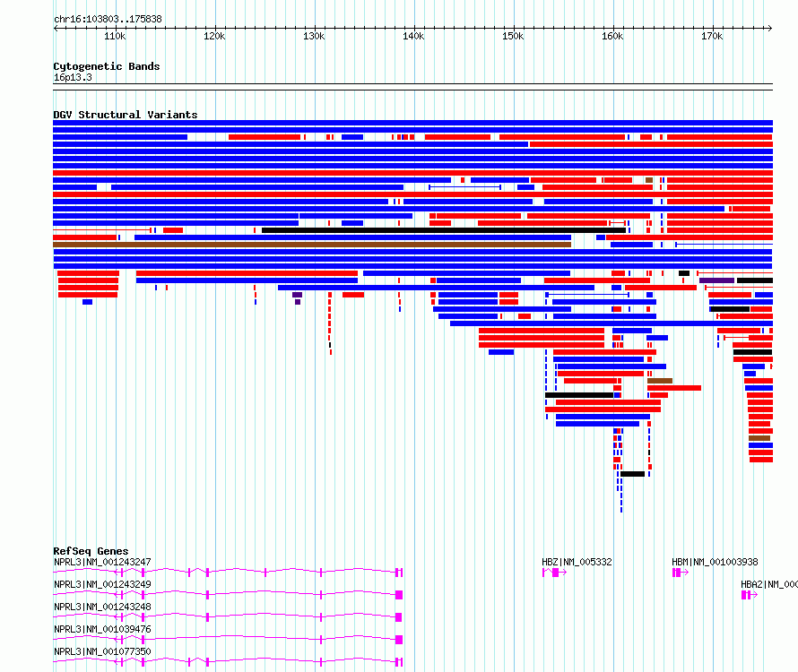Click the HBA2 gene glyph below its label
This screenshot has width=798, height=672.
click(x=750, y=595)
